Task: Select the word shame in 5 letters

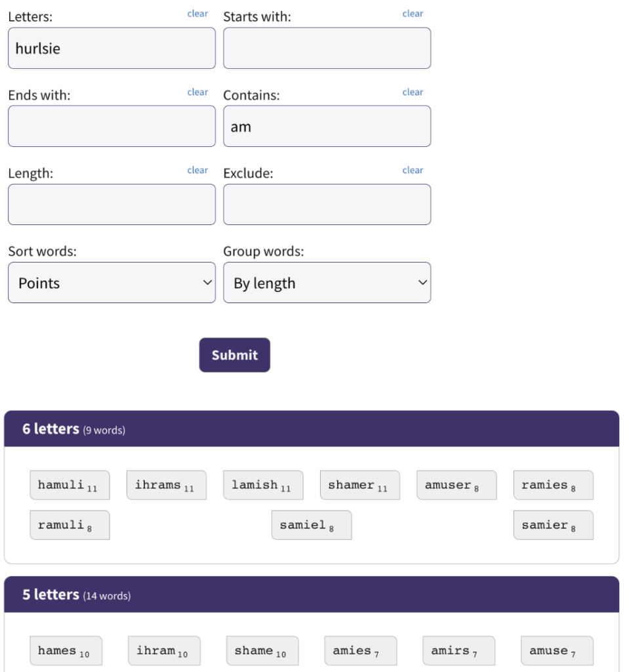Action: (262, 650)
